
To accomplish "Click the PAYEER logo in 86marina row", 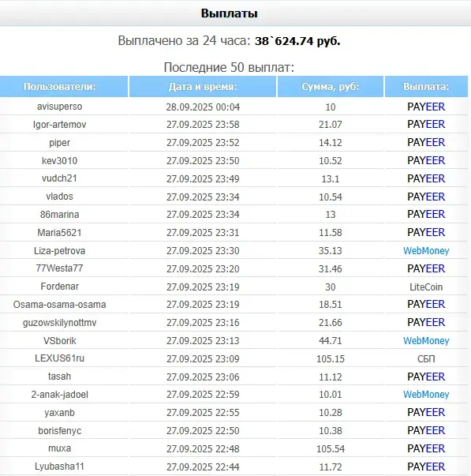I will click(x=426, y=215).
